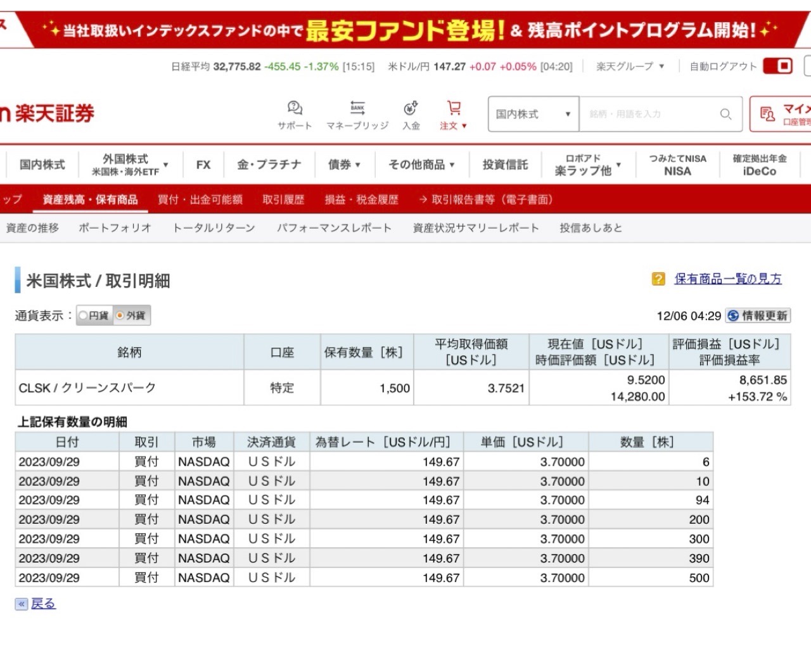The width and height of the screenshot is (811, 672).
Task: Open the 金・プラチナ navigation tab
Action: [269, 165]
